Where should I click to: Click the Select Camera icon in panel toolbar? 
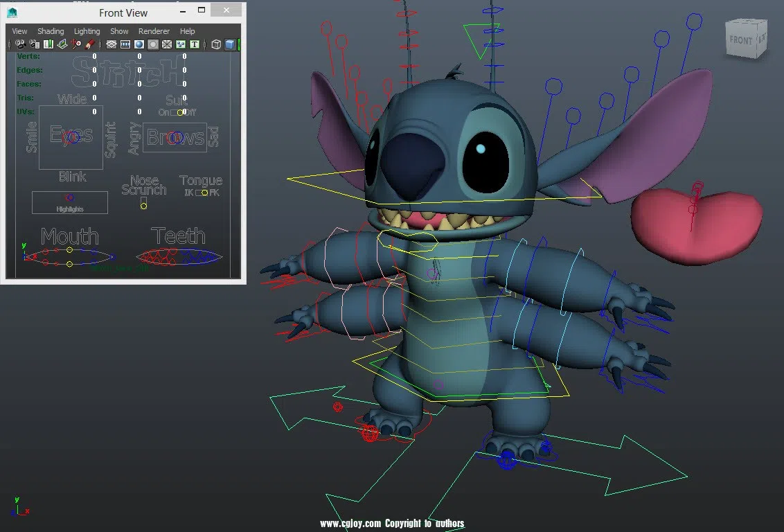[20, 44]
